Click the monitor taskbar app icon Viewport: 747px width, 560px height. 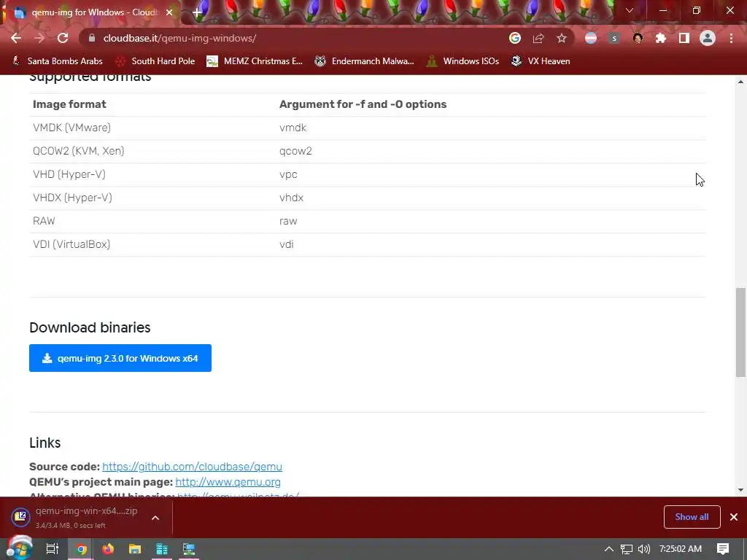(x=189, y=549)
